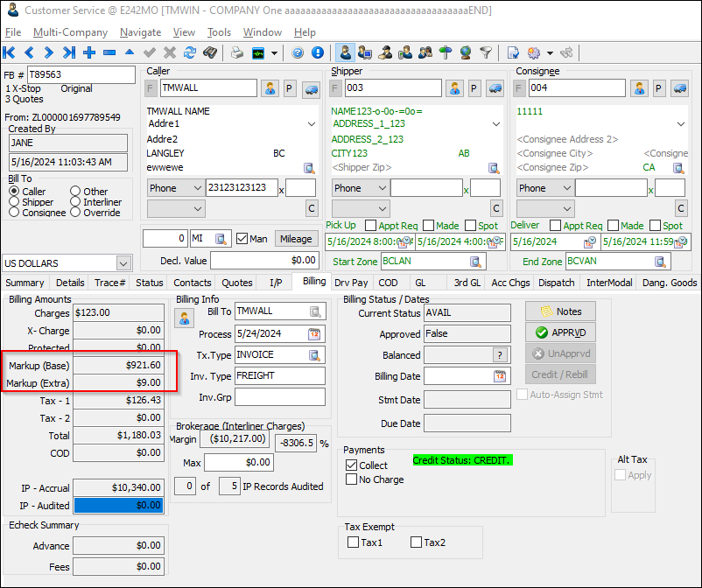702x588 pixels.
Task: Go to next record arrow
Action: [49, 52]
